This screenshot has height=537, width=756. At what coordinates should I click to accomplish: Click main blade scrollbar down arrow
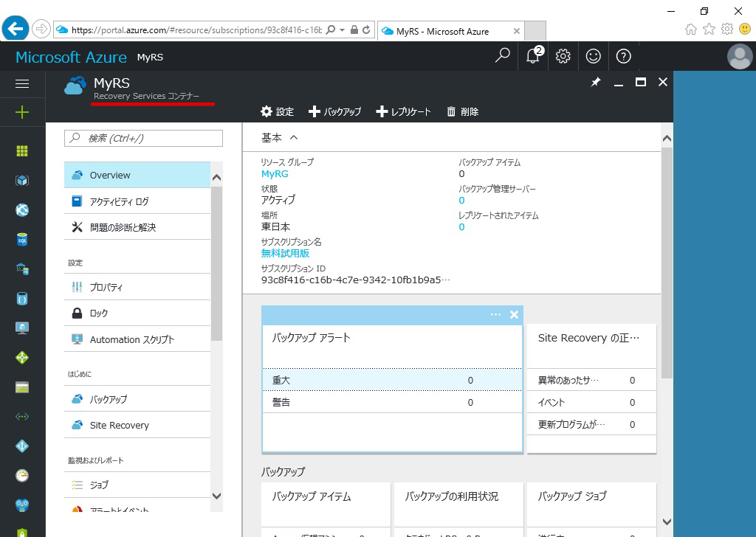tap(667, 522)
